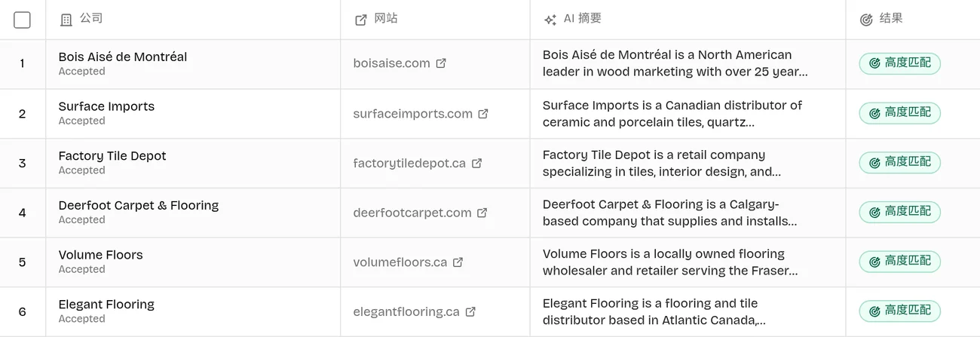Open company Volume Floors
Image resolution: width=980 pixels, height=337 pixels.
pos(101,255)
